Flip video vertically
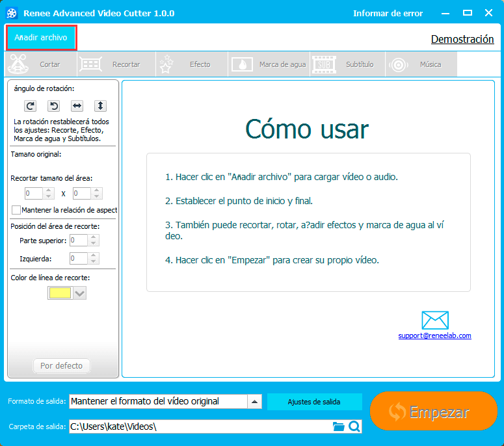Image resolution: width=504 pixels, height=446 pixels. (100, 106)
